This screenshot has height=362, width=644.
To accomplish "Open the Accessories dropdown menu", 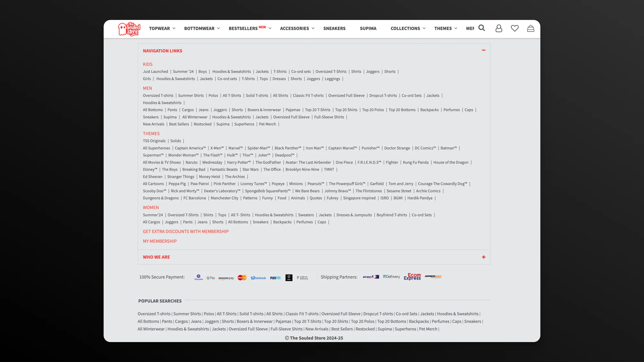I will point(297,28).
